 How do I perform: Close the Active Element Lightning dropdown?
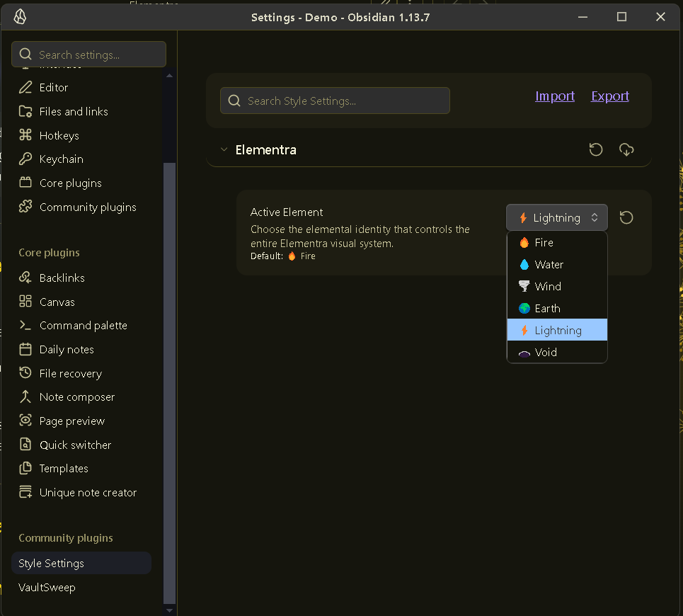(557, 217)
